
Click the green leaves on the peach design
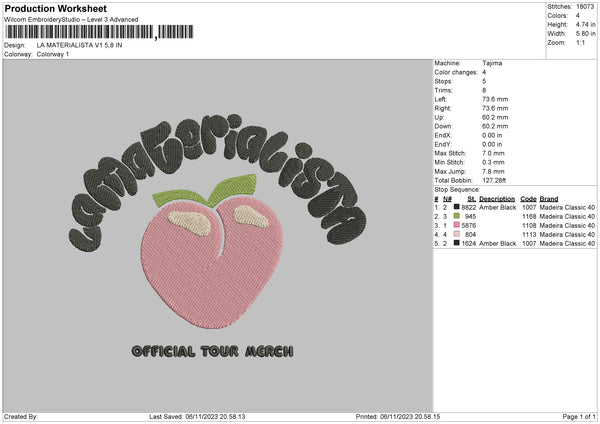205,190
